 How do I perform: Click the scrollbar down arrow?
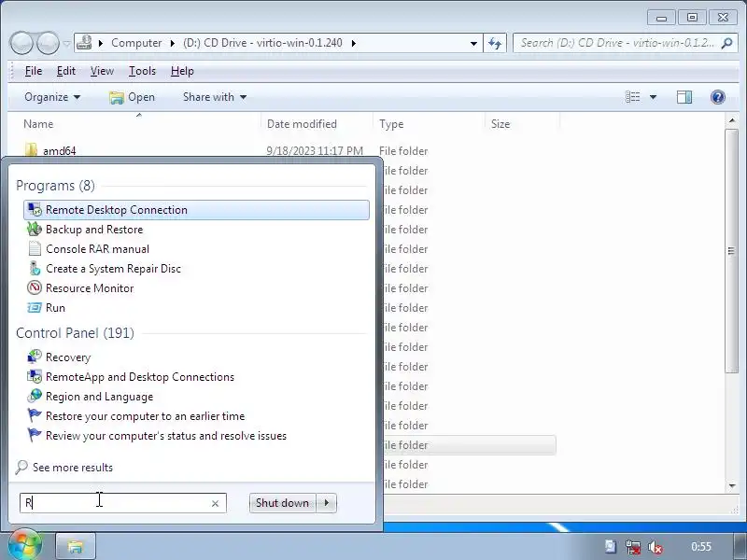pyautogui.click(x=732, y=485)
